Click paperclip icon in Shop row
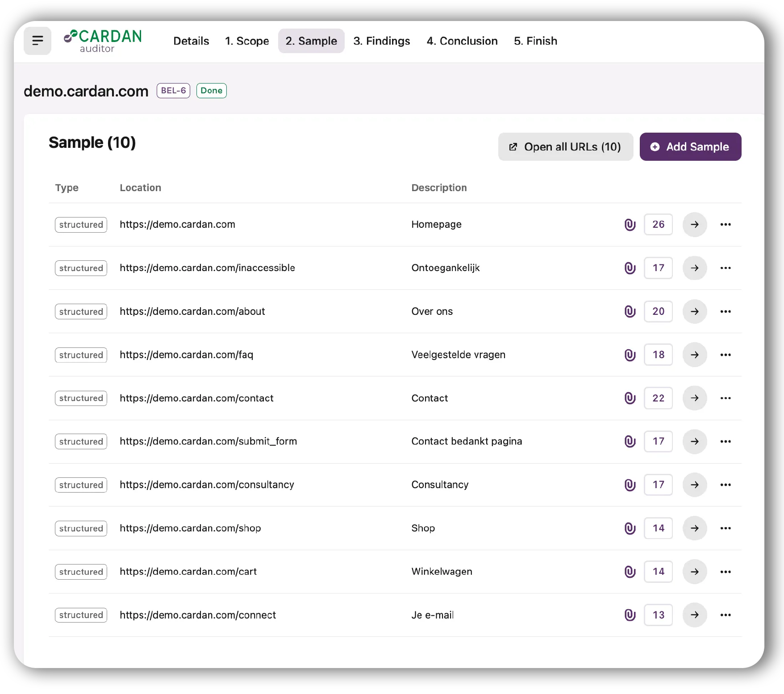Image resolution: width=784 pixels, height=694 pixels. [630, 528]
